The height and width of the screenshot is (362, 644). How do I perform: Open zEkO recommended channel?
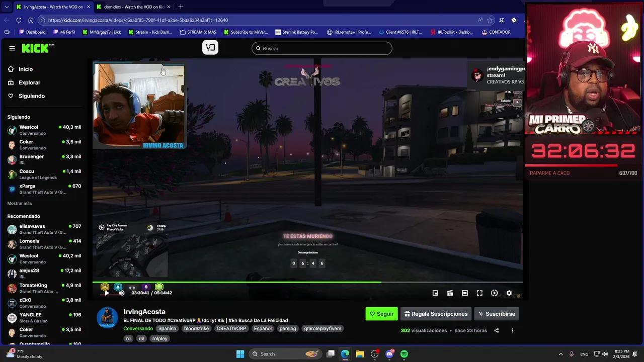(x=44, y=303)
